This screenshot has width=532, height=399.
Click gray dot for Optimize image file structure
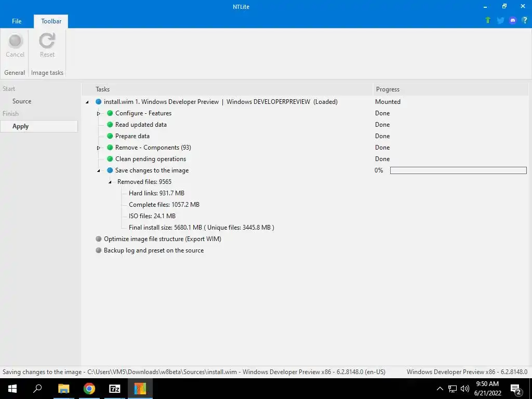(98, 239)
